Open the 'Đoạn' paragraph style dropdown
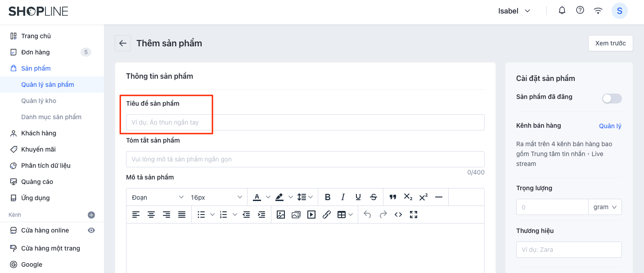The image size is (644, 273). click(x=158, y=197)
